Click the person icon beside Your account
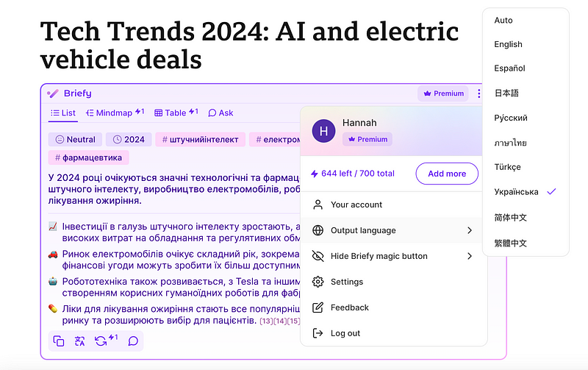This screenshot has height=370, width=588. pos(318,204)
